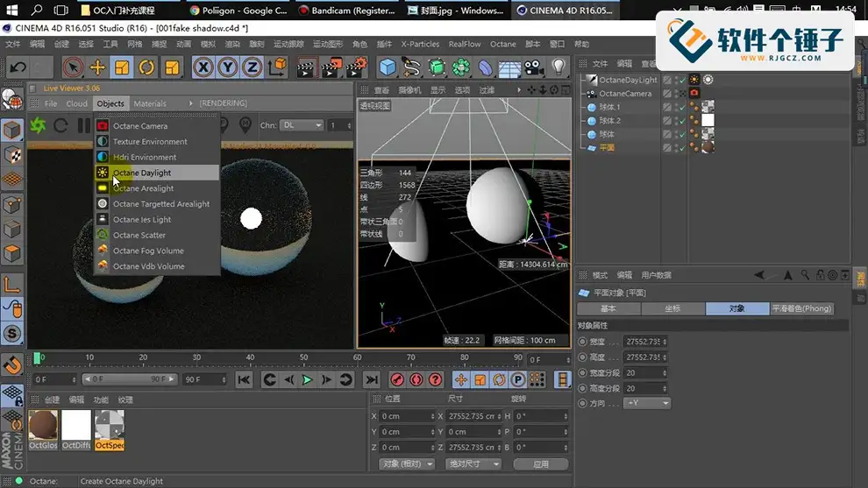Open the Octane menu in menu bar
The image size is (868, 488).
coord(502,45)
